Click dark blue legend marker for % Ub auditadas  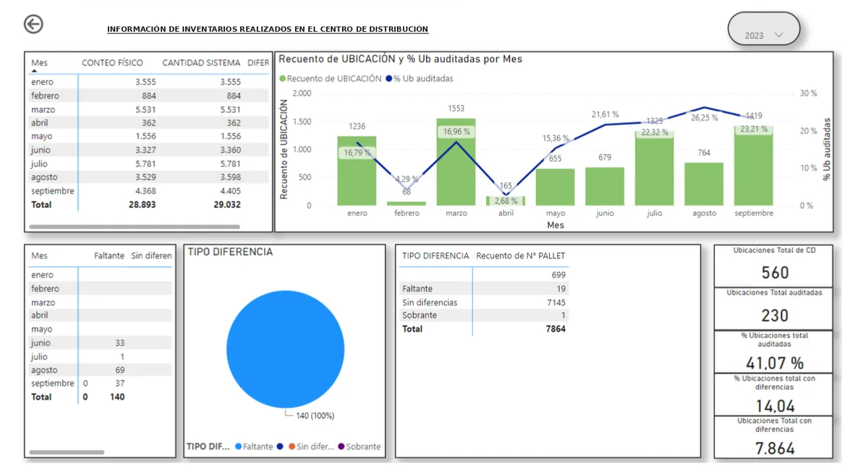388,79
